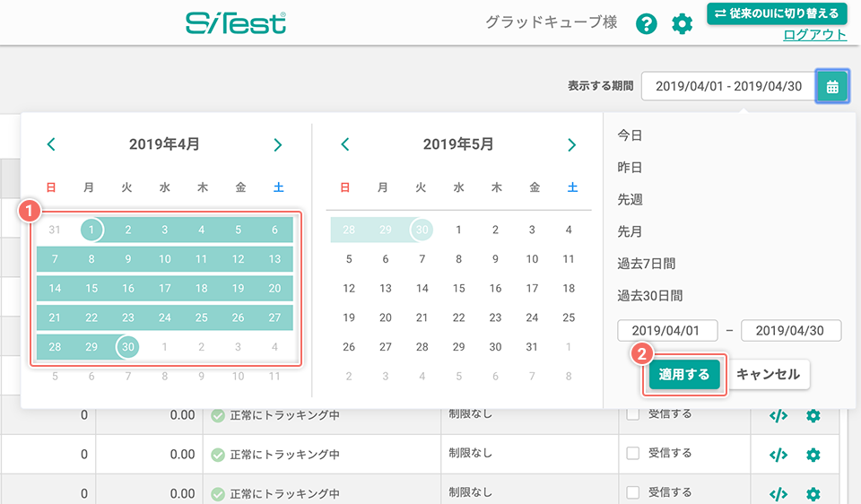
Task: Check the 受信する checkbox in second-to-last row
Action: pyautogui.click(x=633, y=453)
